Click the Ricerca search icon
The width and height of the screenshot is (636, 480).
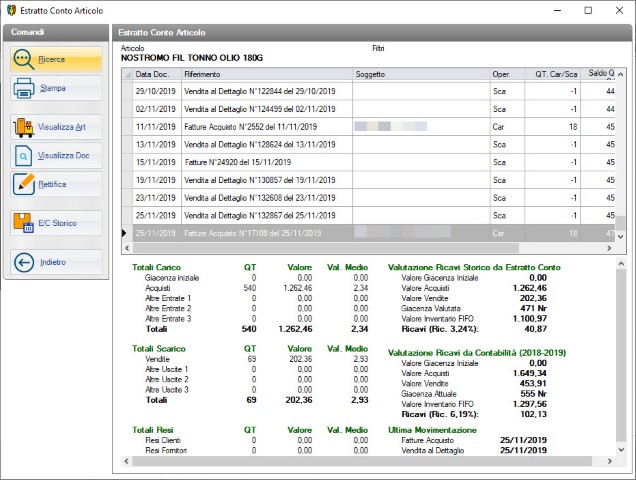tap(25, 60)
